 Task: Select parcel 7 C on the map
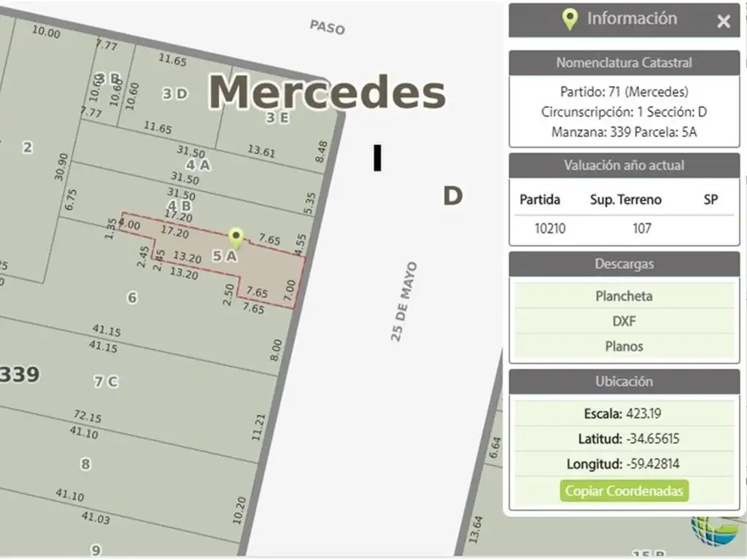(106, 381)
